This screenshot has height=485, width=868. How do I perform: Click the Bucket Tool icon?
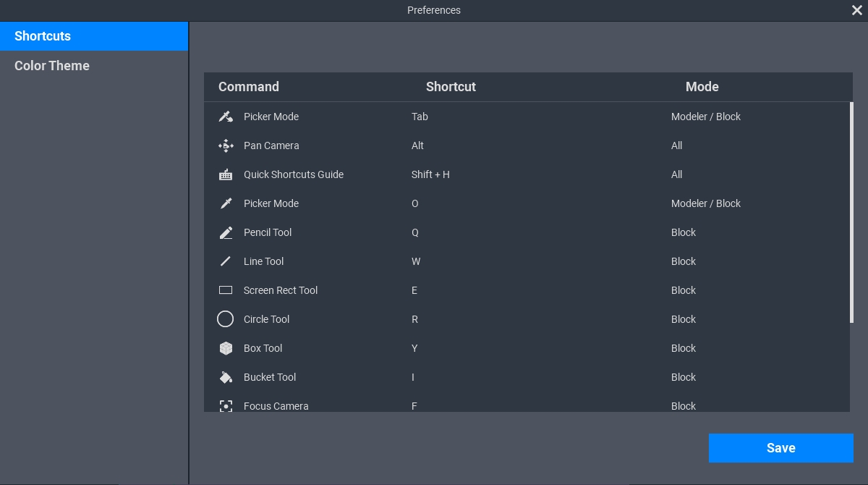(x=226, y=377)
